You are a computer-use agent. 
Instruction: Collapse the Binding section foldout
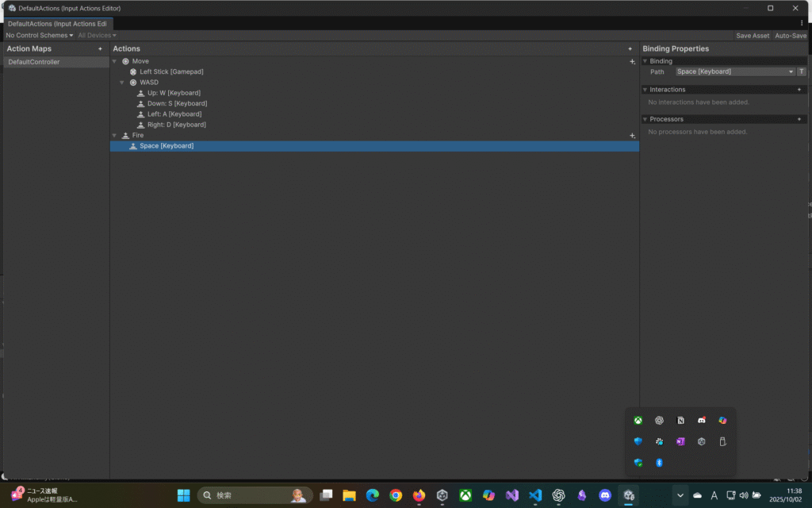(x=645, y=61)
